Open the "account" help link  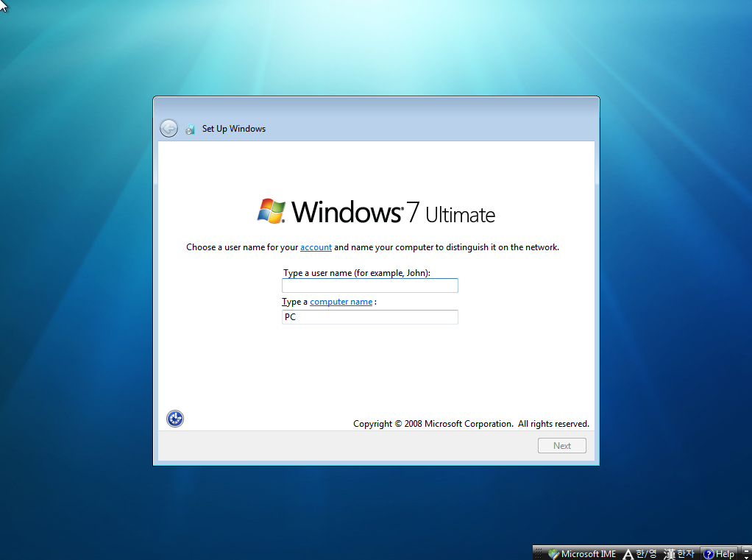point(316,247)
